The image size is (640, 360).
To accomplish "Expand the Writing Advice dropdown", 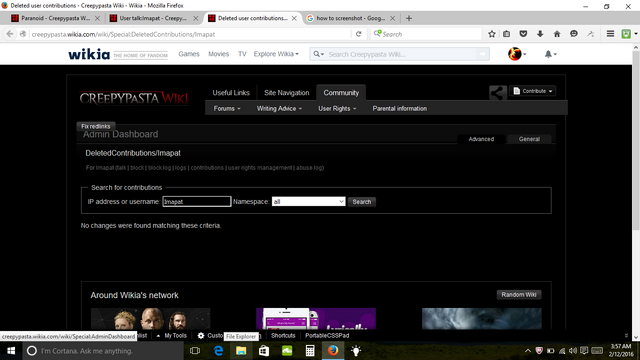I will coord(279,109).
